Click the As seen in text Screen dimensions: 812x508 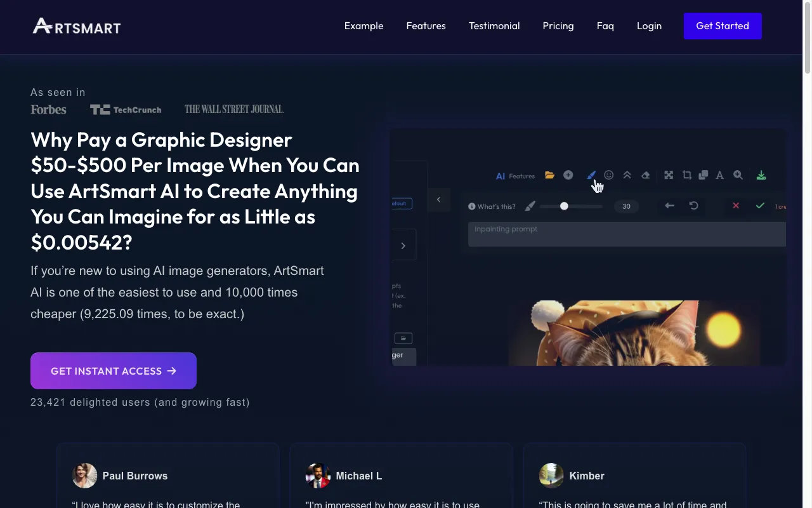(x=58, y=92)
